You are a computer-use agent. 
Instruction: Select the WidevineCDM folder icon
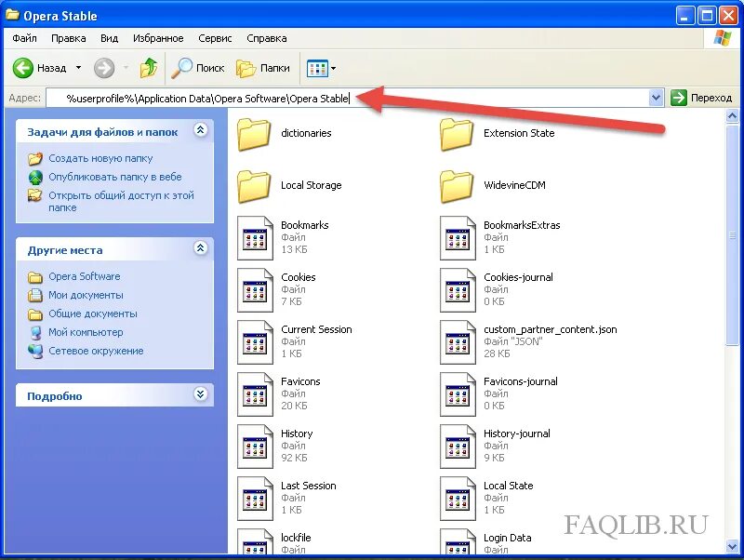click(x=457, y=186)
